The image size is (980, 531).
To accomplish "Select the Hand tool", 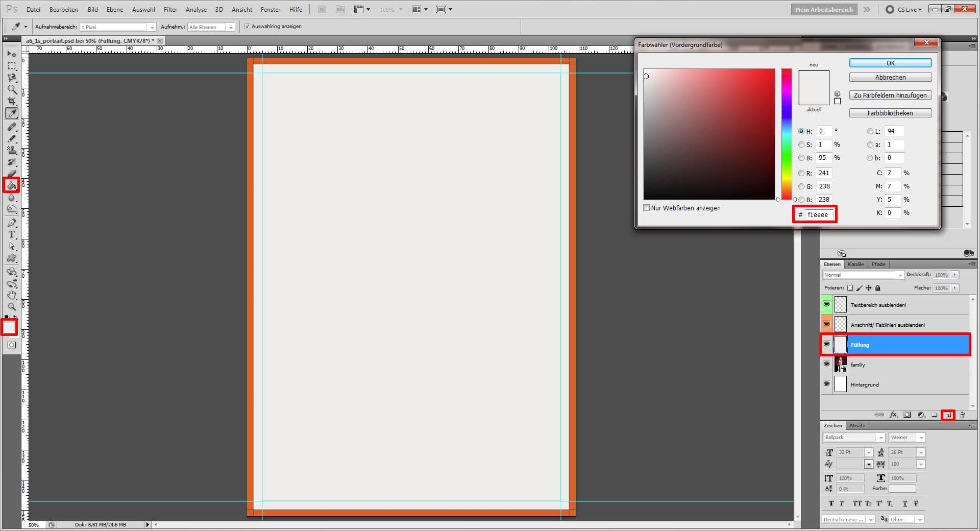I will (x=12, y=295).
